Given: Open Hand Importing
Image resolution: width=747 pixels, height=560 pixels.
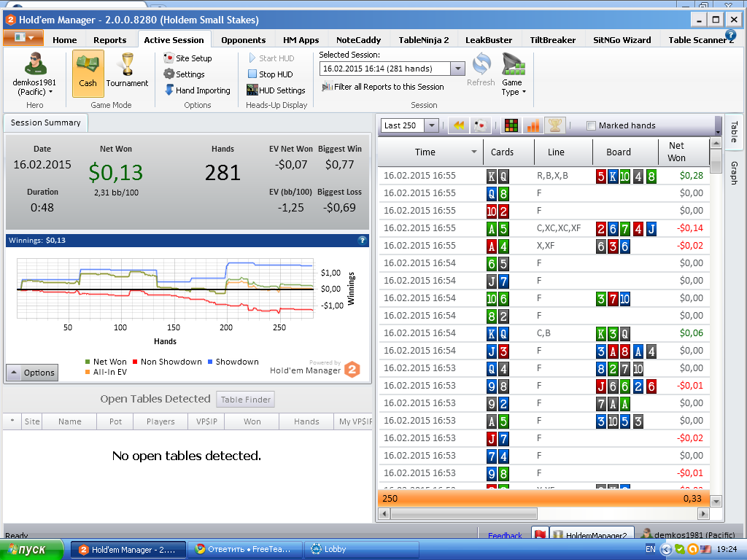Looking at the screenshot, I should pyautogui.click(x=197, y=90).
